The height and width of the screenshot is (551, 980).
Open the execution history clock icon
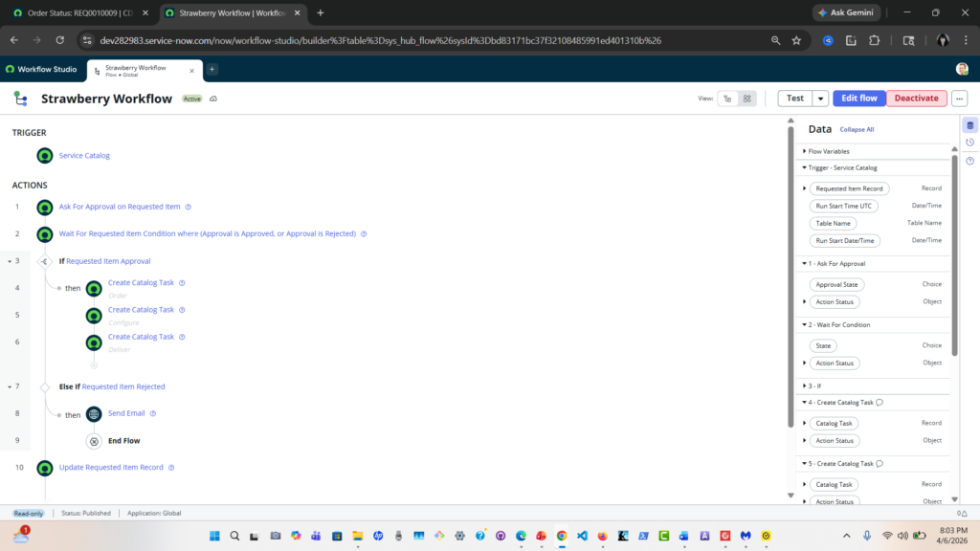(969, 143)
